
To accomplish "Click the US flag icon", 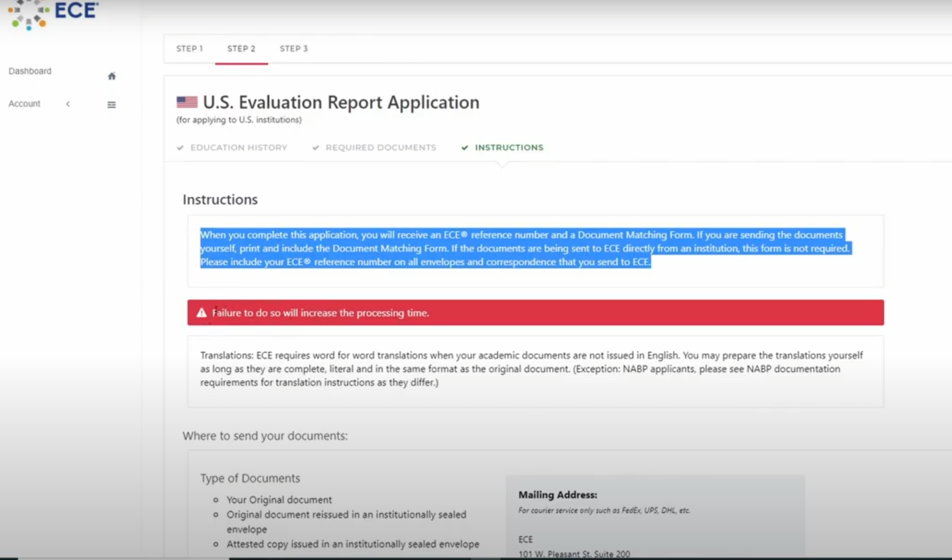I will [187, 102].
